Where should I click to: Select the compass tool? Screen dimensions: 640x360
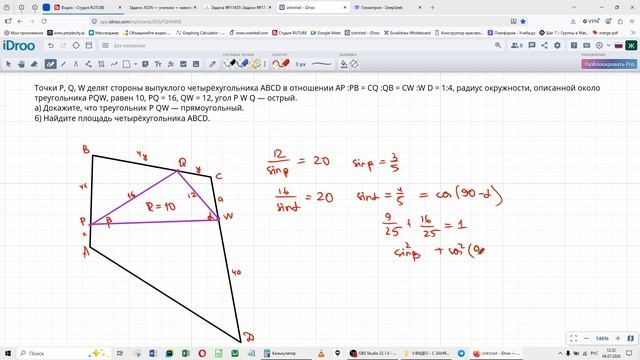(76, 64)
